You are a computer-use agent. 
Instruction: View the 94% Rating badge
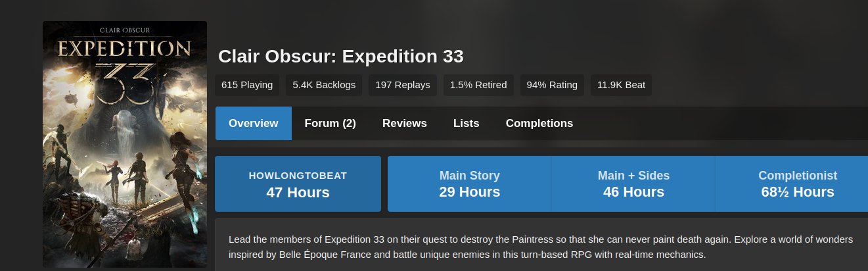pyautogui.click(x=552, y=85)
